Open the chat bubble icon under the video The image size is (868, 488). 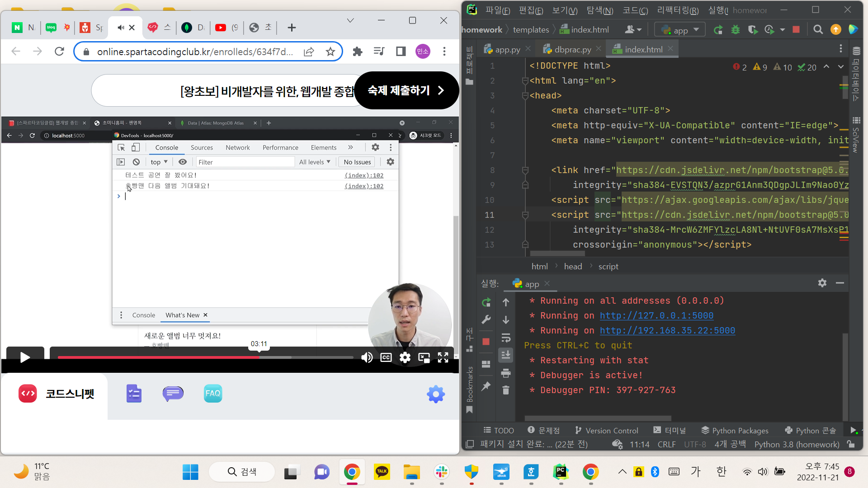[173, 394]
